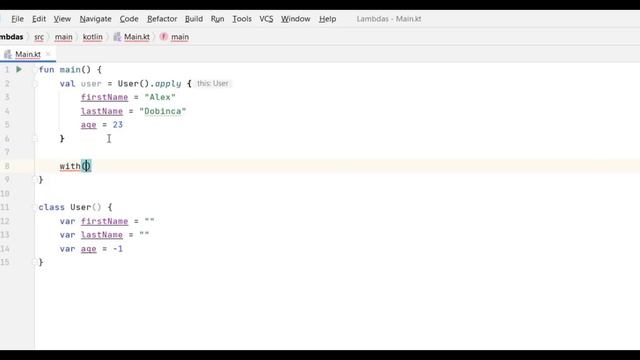Click line number 8 in gutter

pyautogui.click(x=7, y=166)
